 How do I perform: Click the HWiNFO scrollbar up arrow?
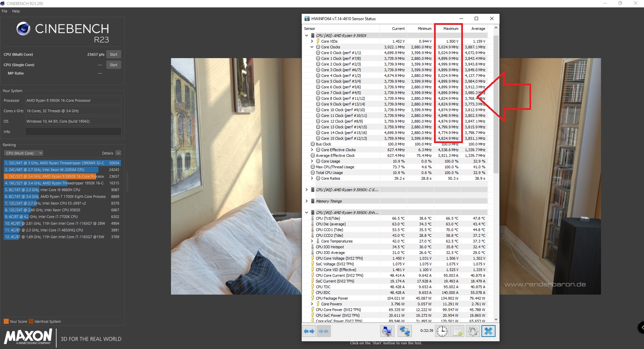click(x=496, y=28)
